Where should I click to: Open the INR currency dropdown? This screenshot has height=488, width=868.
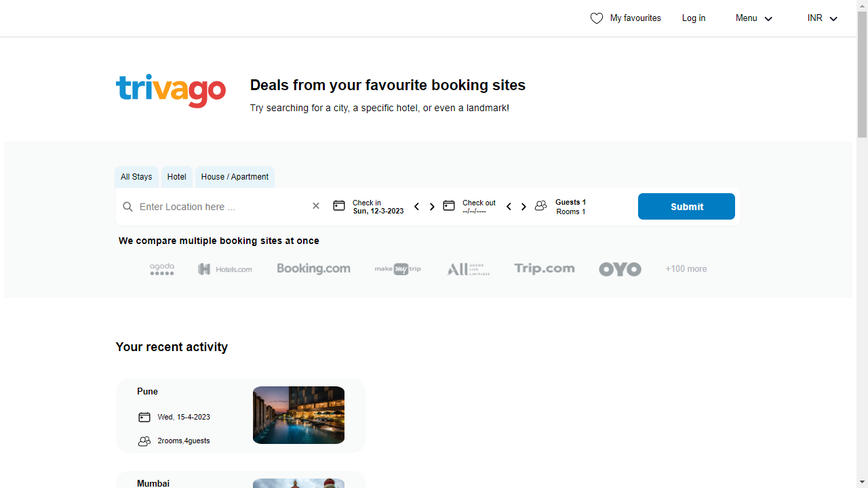pyautogui.click(x=823, y=18)
